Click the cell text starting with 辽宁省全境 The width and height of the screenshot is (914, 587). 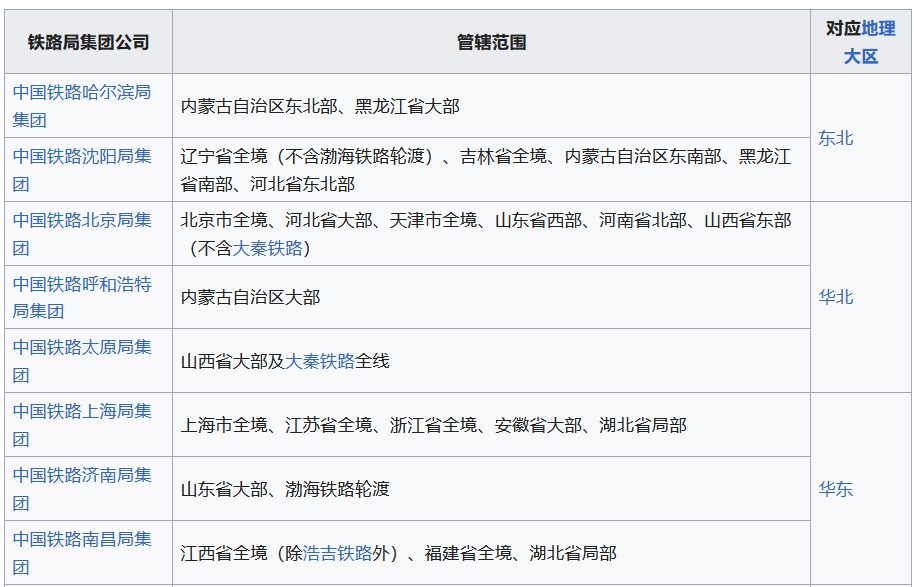[486, 170]
